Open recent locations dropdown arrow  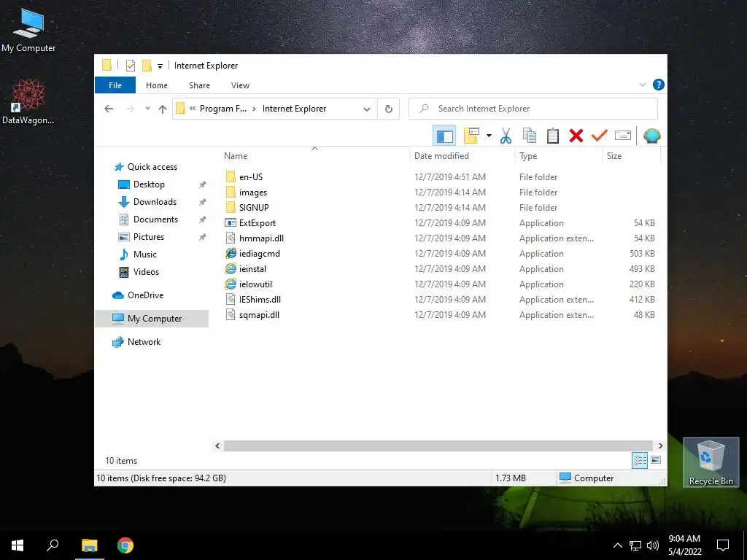click(x=147, y=109)
